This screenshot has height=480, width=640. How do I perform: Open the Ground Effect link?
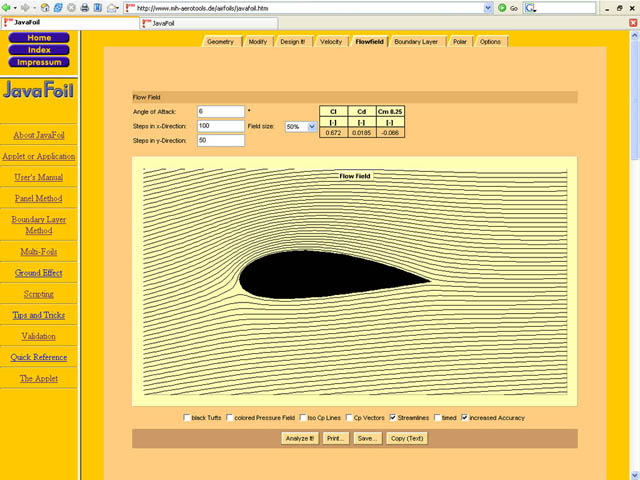coord(39,273)
